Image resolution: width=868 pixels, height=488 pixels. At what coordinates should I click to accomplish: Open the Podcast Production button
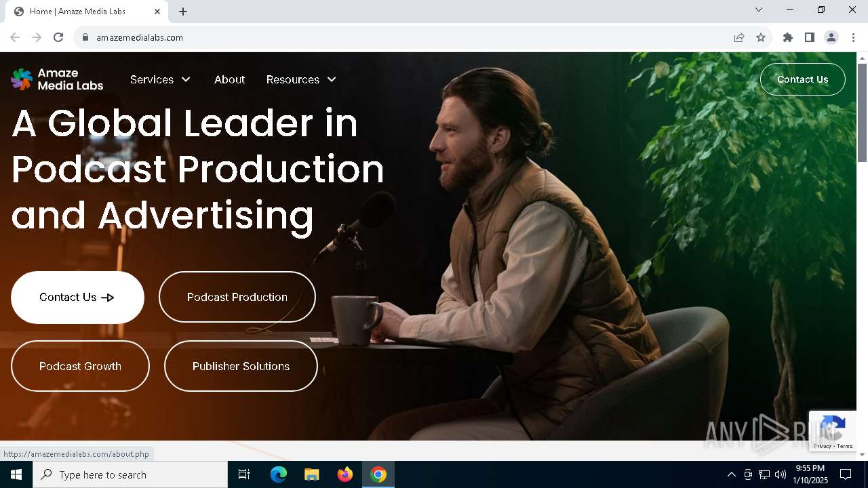click(x=237, y=297)
